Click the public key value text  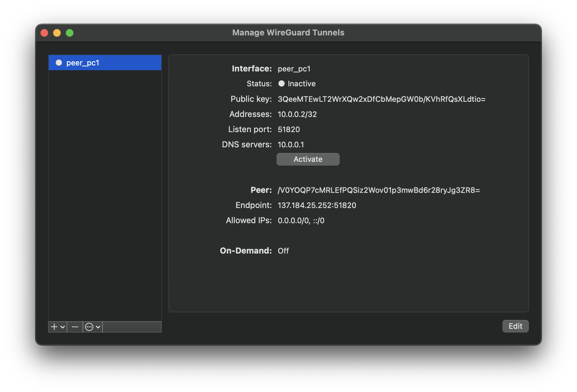point(381,99)
